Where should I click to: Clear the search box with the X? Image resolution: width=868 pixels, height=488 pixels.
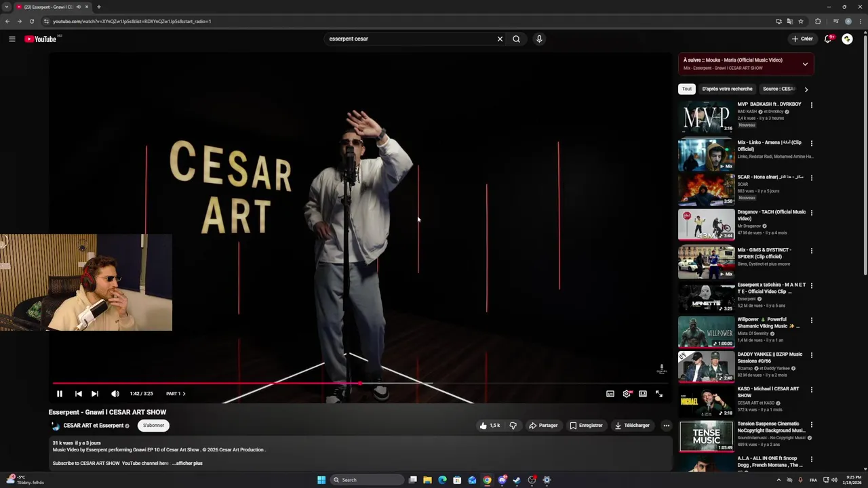500,39
